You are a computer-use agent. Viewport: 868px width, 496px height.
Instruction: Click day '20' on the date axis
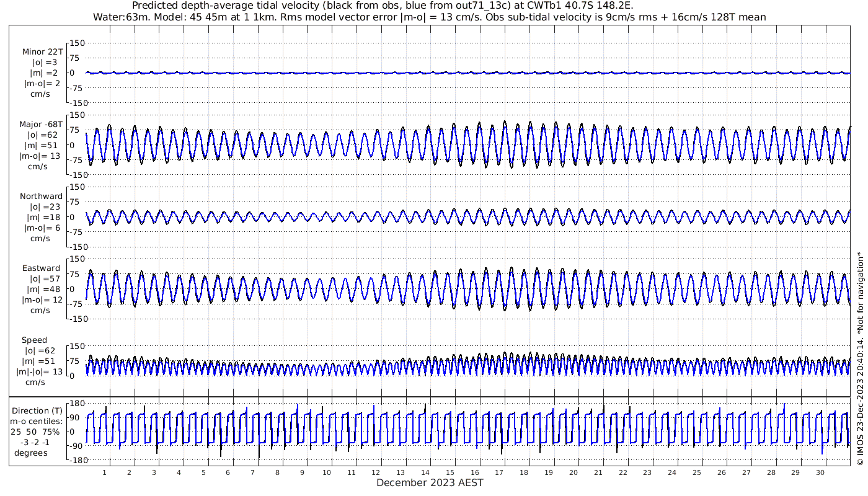point(573,472)
